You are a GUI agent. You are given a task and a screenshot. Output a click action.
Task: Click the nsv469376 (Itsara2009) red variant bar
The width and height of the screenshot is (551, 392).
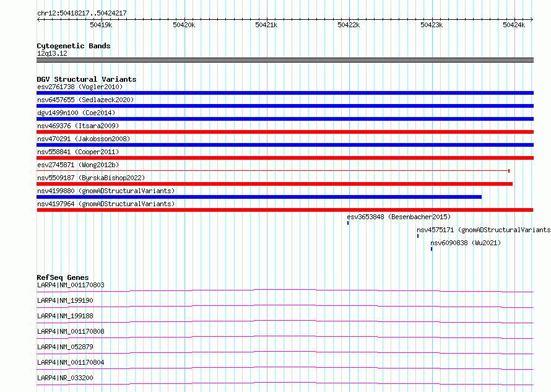285,132
